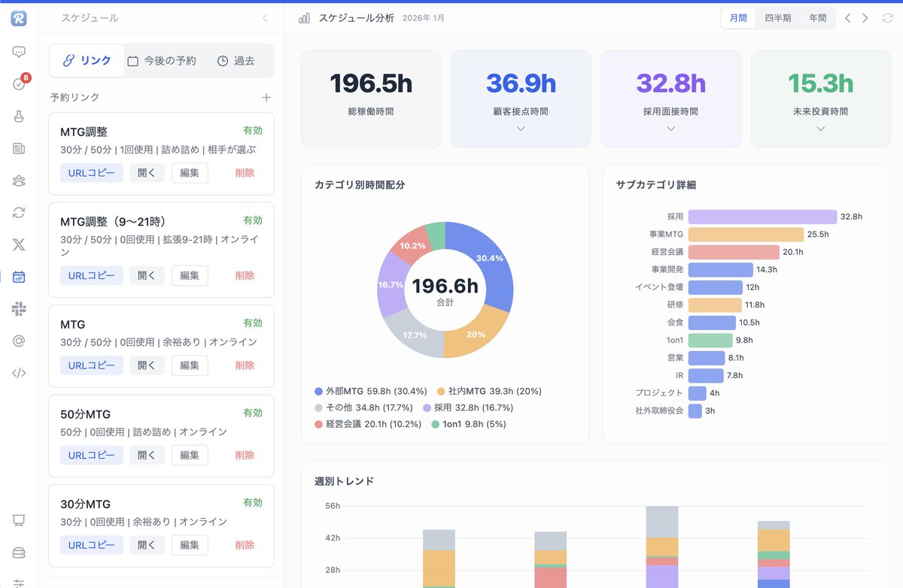Copy URL for 30分MTG link

pyautogui.click(x=92, y=544)
